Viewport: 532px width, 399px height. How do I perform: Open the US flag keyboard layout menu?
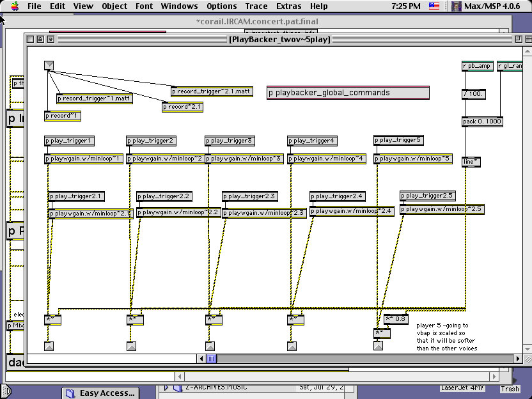[434, 6]
